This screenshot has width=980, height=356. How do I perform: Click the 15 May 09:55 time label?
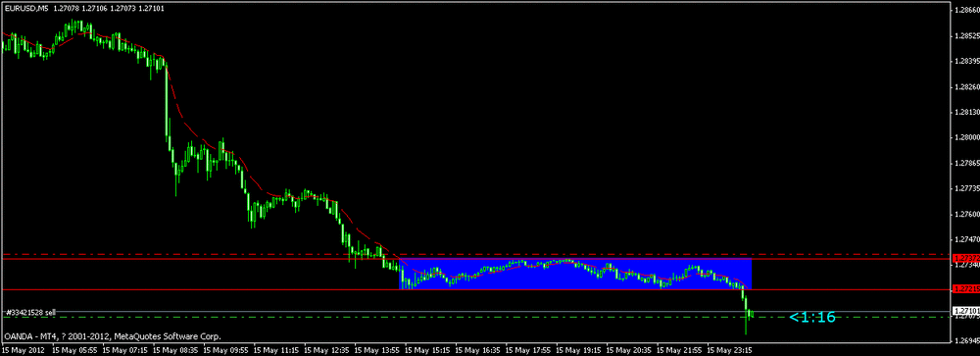(225, 351)
